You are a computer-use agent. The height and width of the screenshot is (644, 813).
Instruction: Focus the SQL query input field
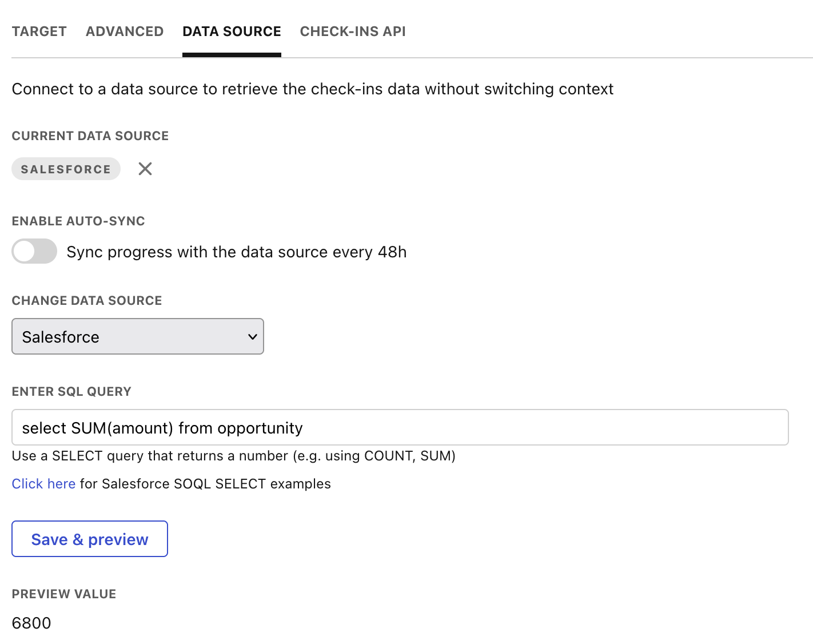click(400, 427)
